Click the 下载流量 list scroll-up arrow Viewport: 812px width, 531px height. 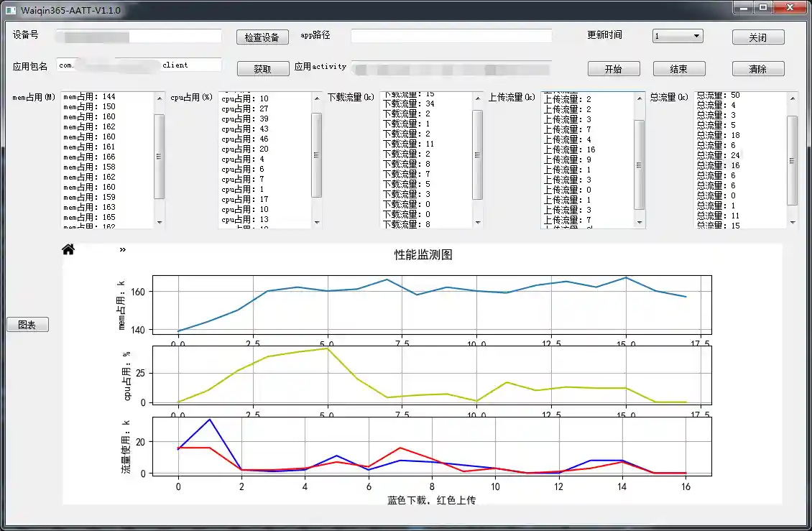point(478,98)
